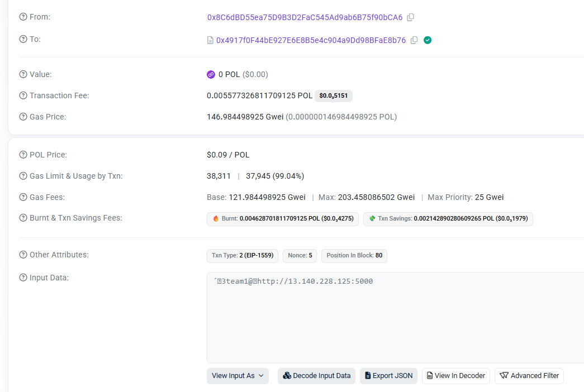Click the money icon in Txn Savings badge

click(x=372, y=218)
